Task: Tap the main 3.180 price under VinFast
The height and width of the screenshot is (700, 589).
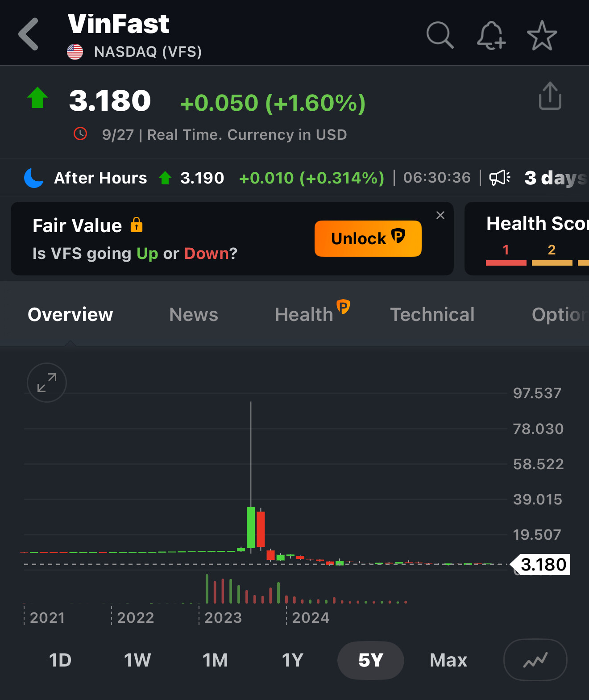Action: click(110, 100)
